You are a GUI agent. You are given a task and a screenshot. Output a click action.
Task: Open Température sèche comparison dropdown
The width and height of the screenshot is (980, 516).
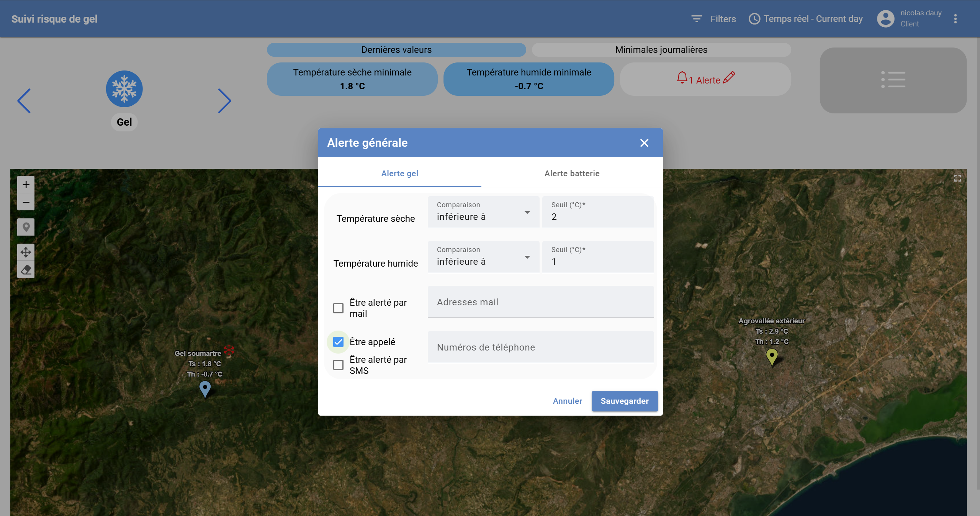click(x=483, y=212)
